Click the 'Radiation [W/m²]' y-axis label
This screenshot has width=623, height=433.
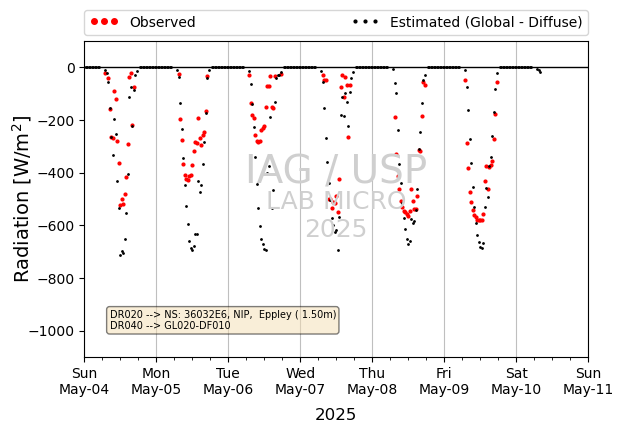[x=22, y=199]
